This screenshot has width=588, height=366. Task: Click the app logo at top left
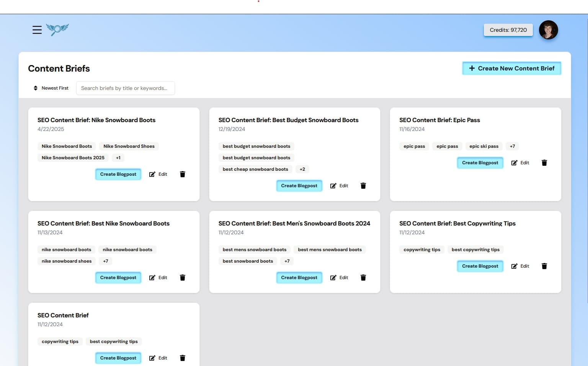[x=57, y=29]
